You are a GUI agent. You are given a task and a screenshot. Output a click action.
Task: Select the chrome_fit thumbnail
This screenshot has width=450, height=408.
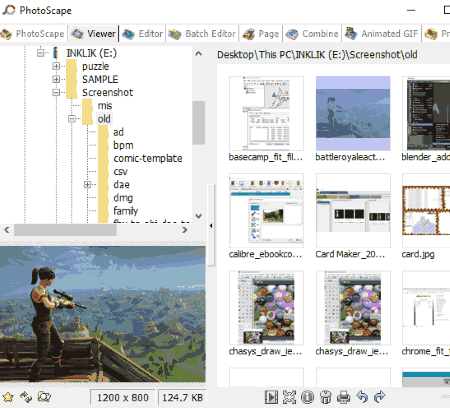[426, 308]
